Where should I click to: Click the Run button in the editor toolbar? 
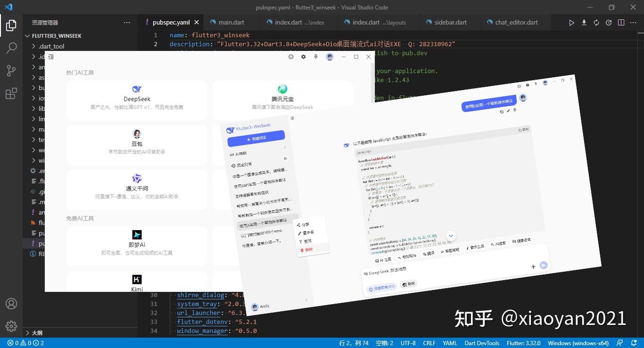[571, 22]
